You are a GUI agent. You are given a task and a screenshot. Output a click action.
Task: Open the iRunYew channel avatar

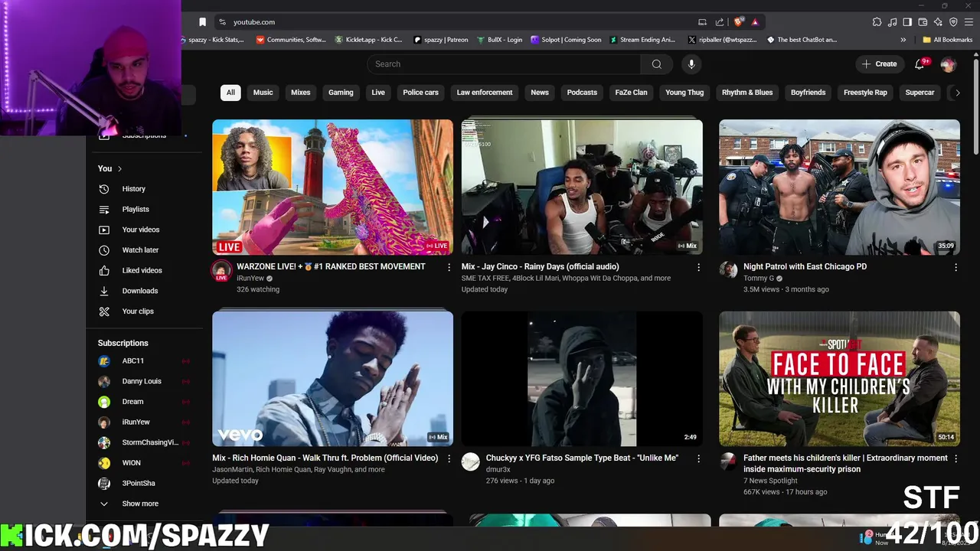pos(221,271)
